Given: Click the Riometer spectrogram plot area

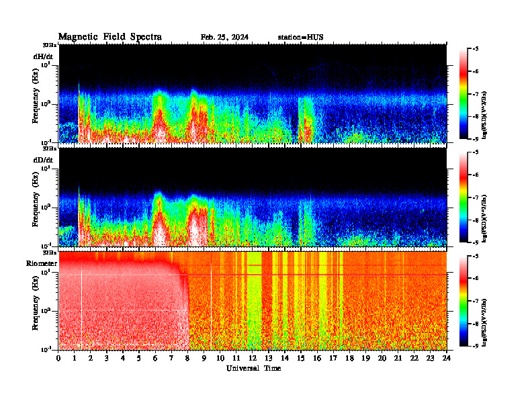Looking at the screenshot, I should point(253,301).
